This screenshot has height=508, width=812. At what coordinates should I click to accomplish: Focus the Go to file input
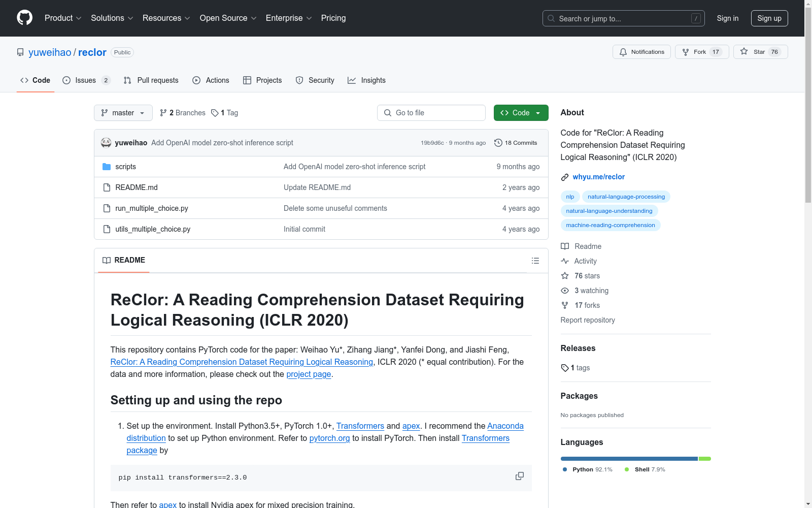(x=431, y=113)
